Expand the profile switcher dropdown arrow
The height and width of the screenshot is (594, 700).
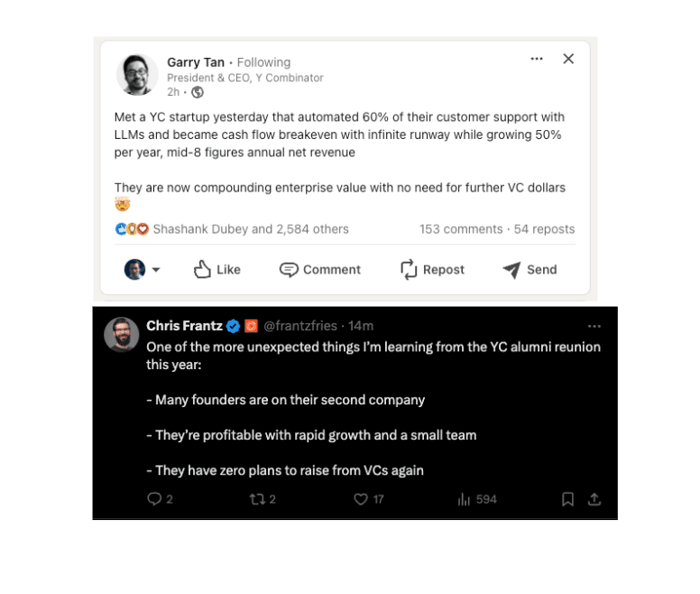[155, 270]
